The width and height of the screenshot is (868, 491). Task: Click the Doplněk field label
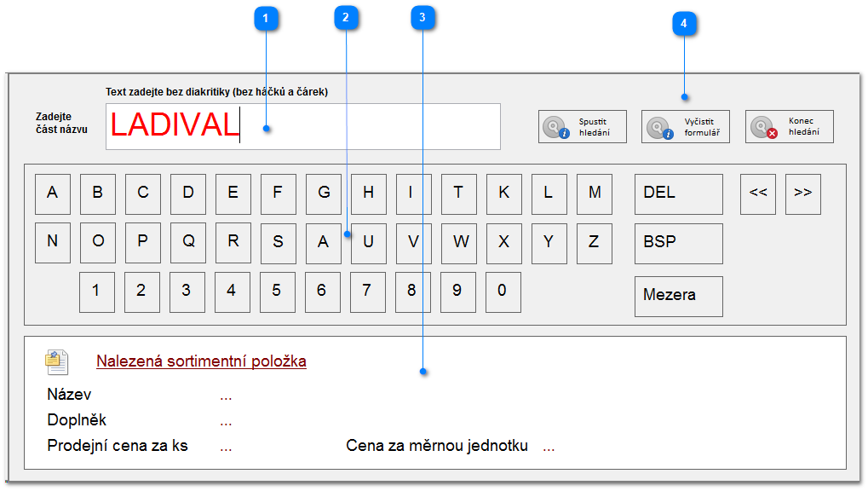[77, 420]
